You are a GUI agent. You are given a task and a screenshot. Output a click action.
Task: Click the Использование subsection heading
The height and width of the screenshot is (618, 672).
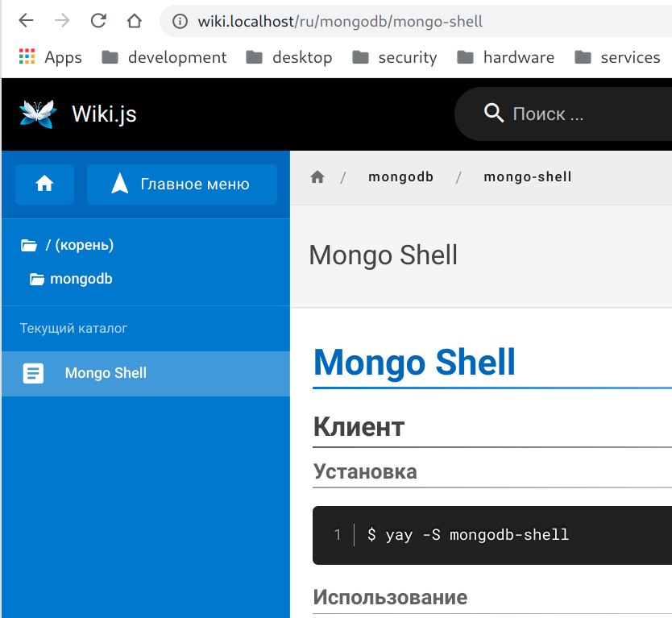pos(391,597)
